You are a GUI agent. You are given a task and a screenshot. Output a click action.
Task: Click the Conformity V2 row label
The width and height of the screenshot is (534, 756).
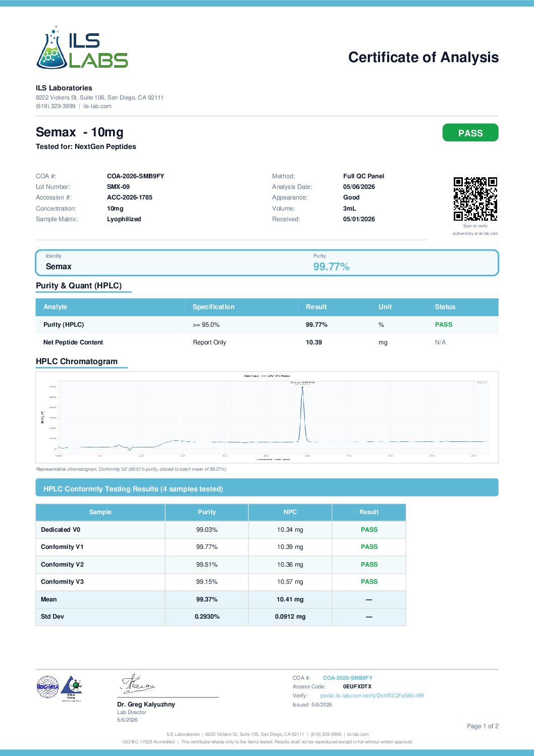pos(62,565)
